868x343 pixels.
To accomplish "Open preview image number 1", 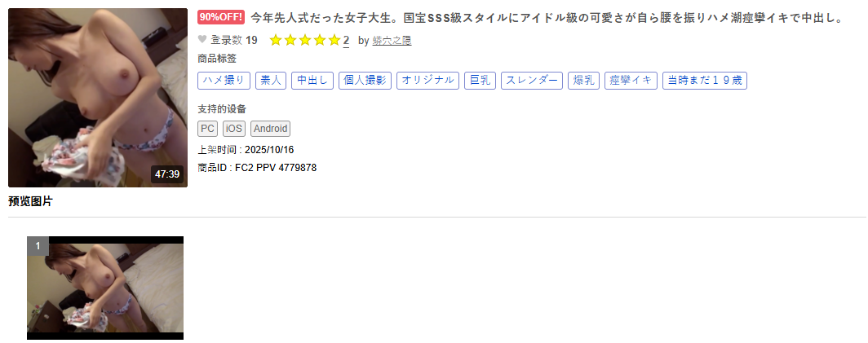I will point(105,288).
